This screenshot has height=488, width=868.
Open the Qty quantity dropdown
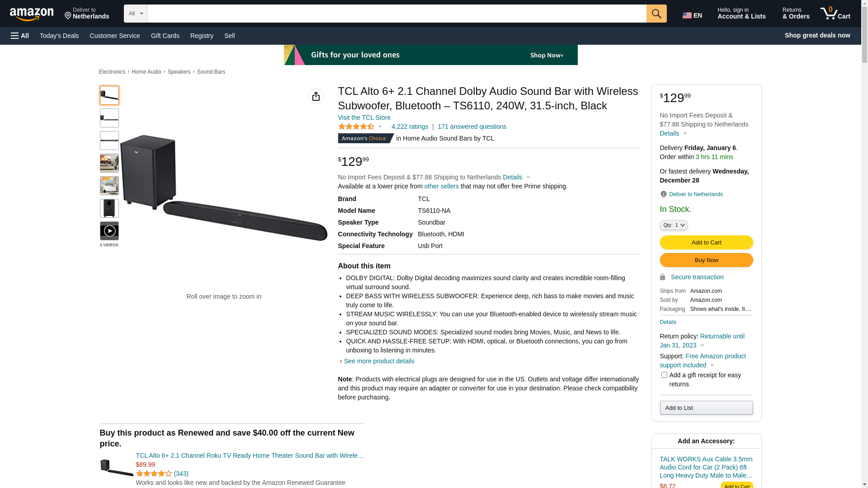pyautogui.click(x=673, y=225)
